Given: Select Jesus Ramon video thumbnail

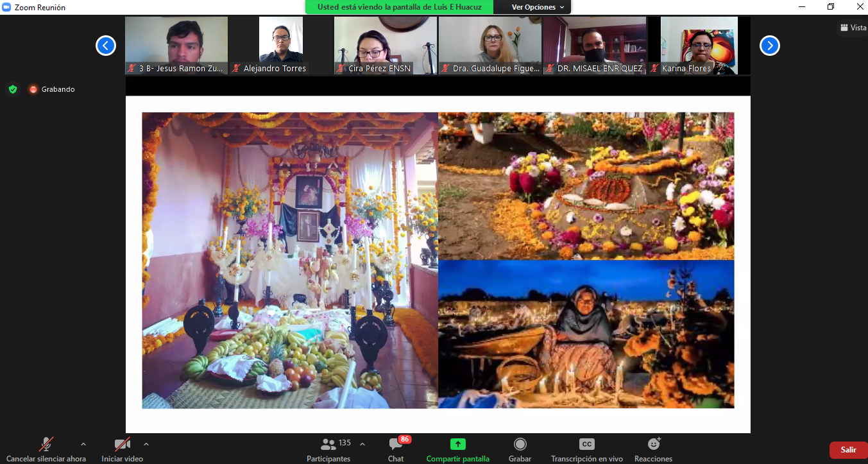Looking at the screenshot, I should tap(176, 46).
